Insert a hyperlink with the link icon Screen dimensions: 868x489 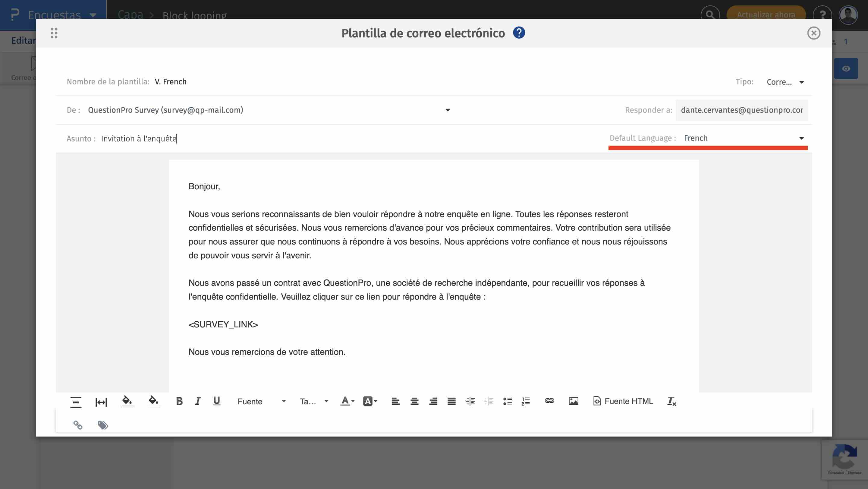549,401
